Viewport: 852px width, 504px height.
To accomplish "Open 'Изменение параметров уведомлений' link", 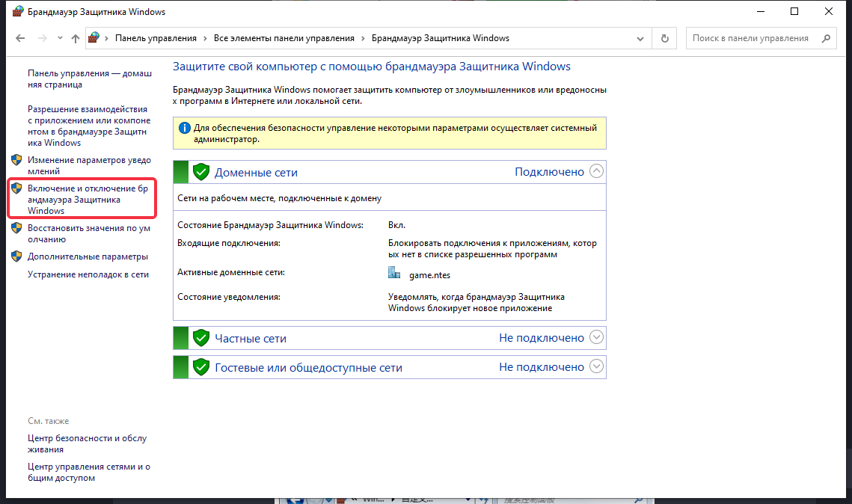I will point(89,166).
